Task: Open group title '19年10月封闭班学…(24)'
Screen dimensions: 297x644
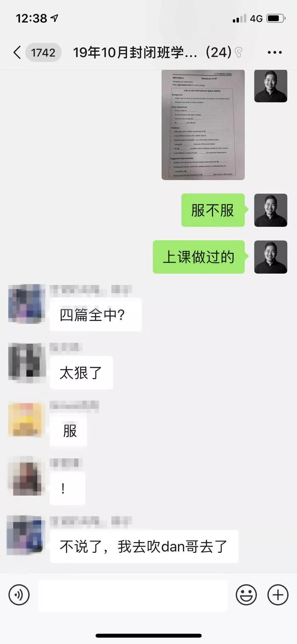Action: [x=152, y=52]
